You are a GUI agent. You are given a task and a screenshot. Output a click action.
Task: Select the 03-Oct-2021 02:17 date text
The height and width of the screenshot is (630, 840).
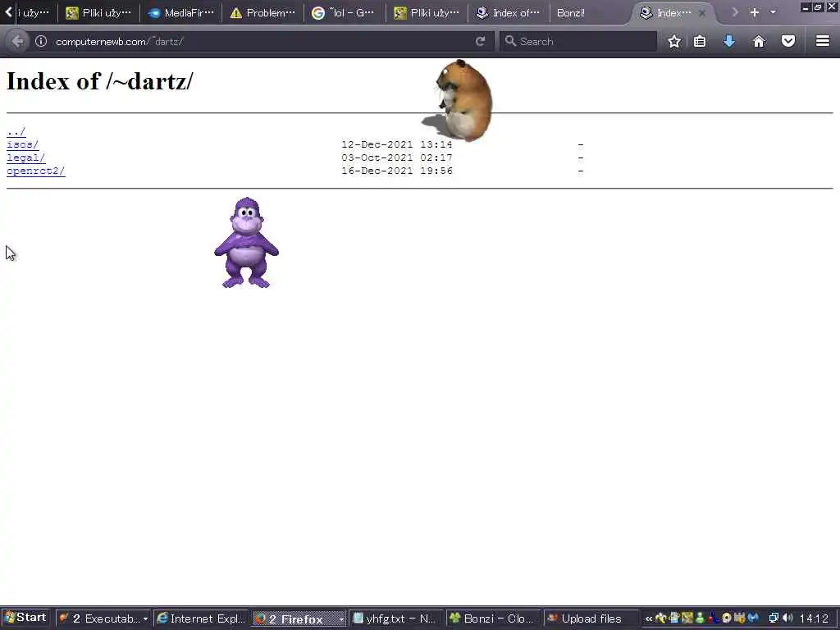pyautogui.click(x=397, y=158)
